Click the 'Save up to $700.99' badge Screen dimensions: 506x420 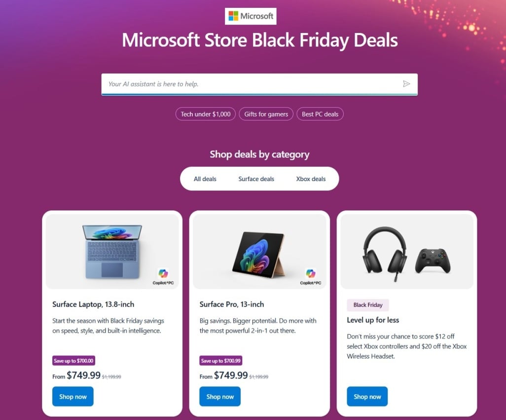coord(220,361)
